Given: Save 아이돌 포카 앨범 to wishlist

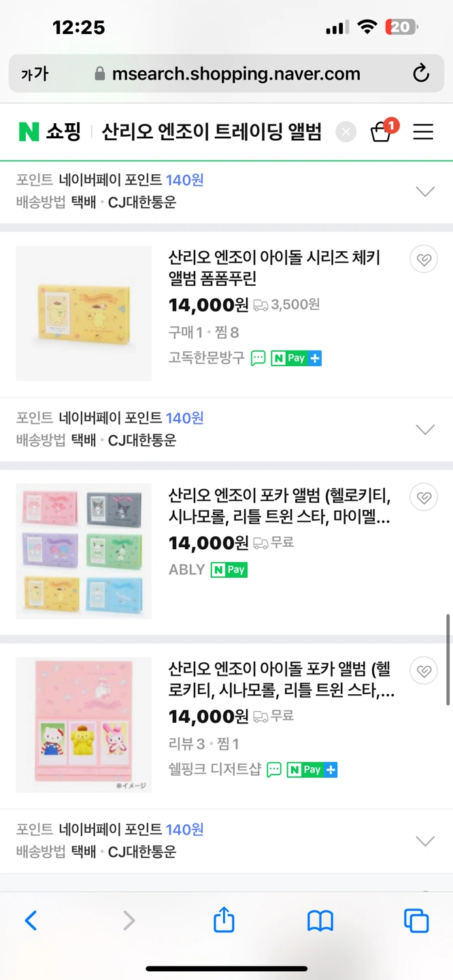Looking at the screenshot, I should pyautogui.click(x=424, y=671).
